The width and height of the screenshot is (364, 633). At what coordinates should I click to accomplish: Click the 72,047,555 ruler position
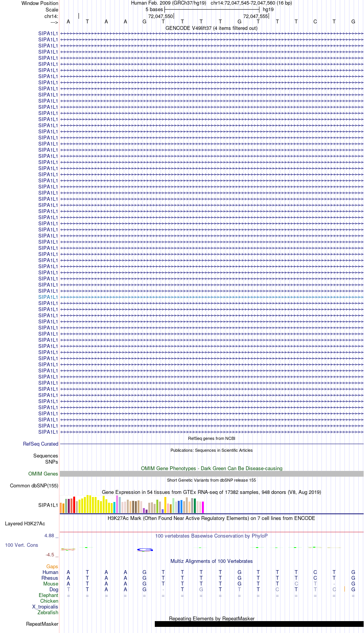coord(256,16)
